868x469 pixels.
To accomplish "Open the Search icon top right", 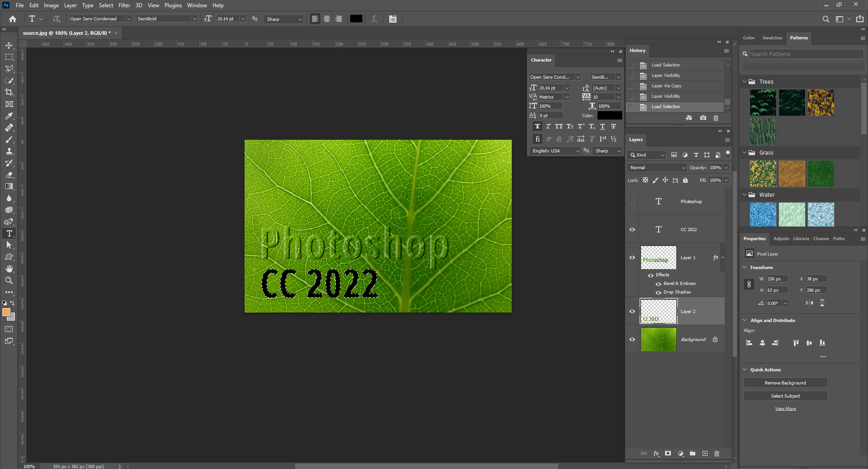I will [x=826, y=19].
